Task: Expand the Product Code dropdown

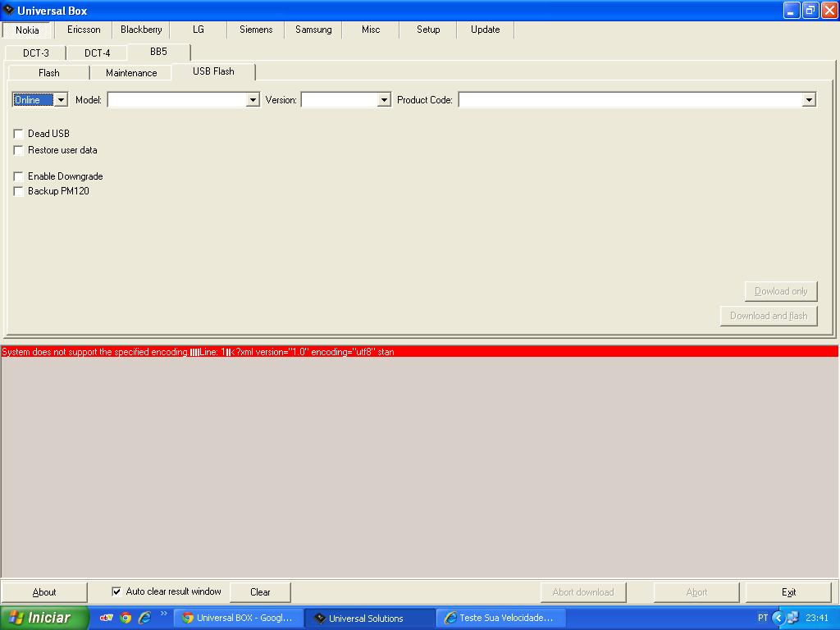Action: click(809, 100)
